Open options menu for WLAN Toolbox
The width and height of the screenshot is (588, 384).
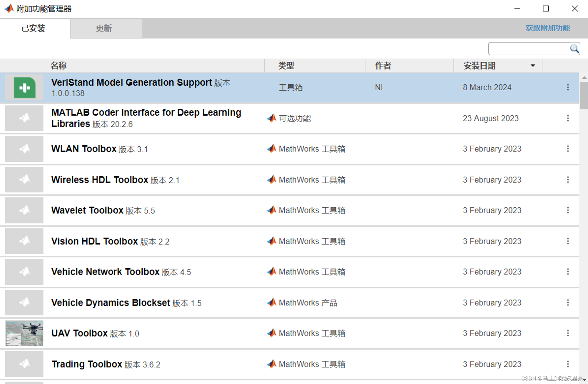coord(568,149)
